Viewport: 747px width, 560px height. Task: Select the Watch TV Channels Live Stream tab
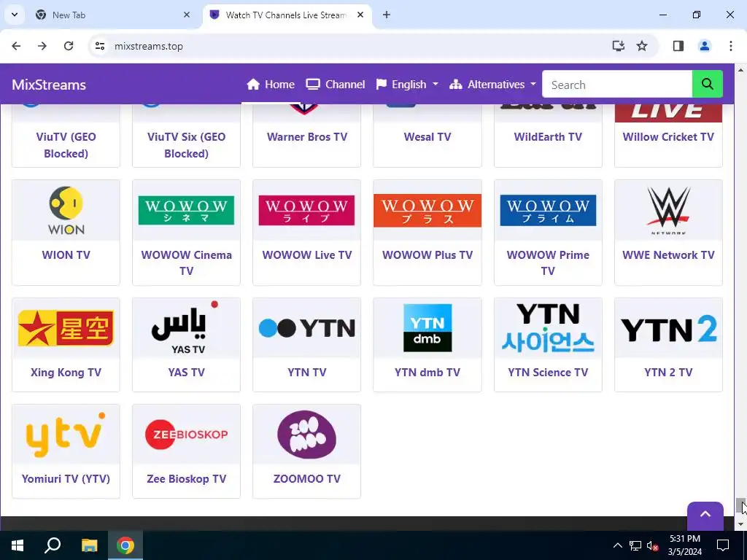(x=286, y=15)
